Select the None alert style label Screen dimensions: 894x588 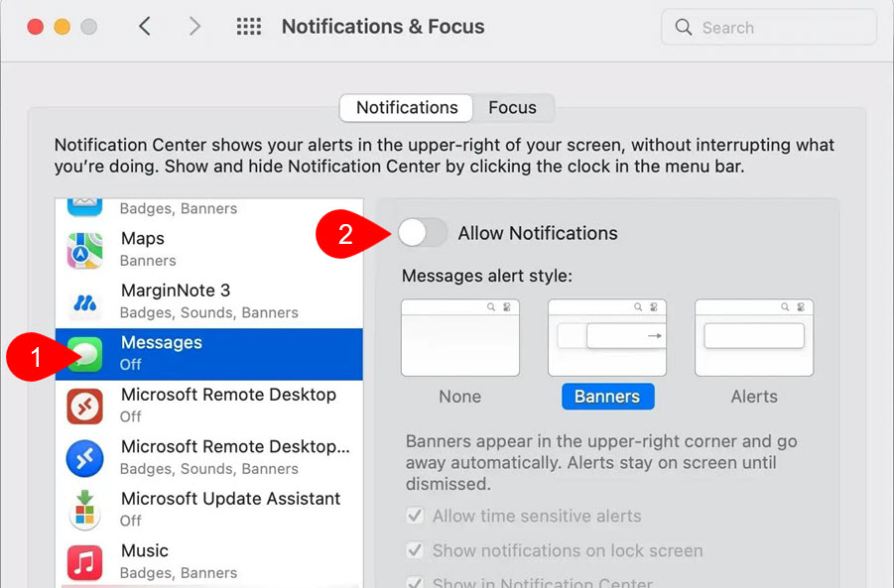[460, 396]
